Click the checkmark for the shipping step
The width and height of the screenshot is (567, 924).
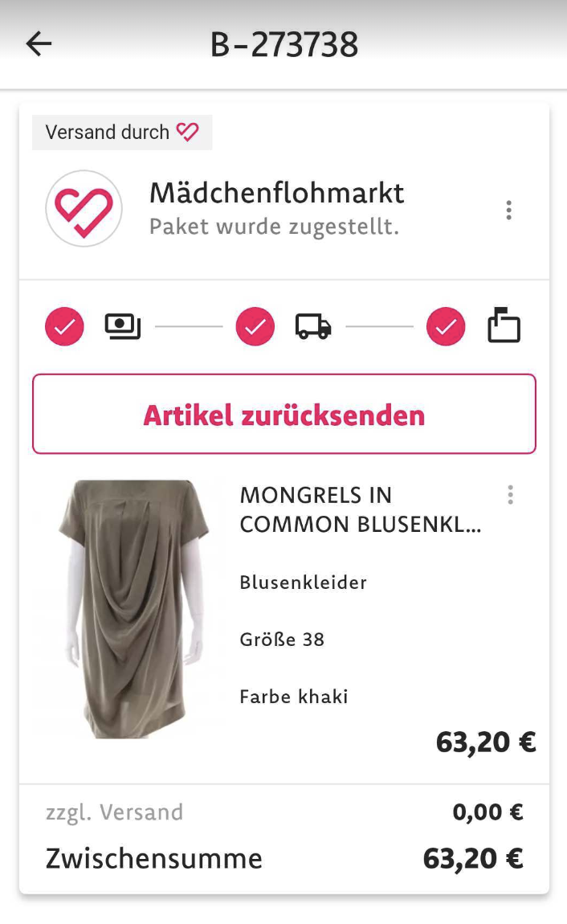pyautogui.click(x=255, y=326)
